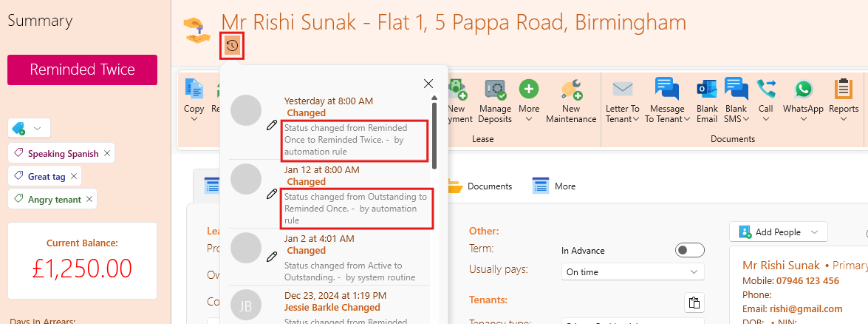Click the green More plus icon
This screenshot has height=324, width=868.
[x=529, y=89]
